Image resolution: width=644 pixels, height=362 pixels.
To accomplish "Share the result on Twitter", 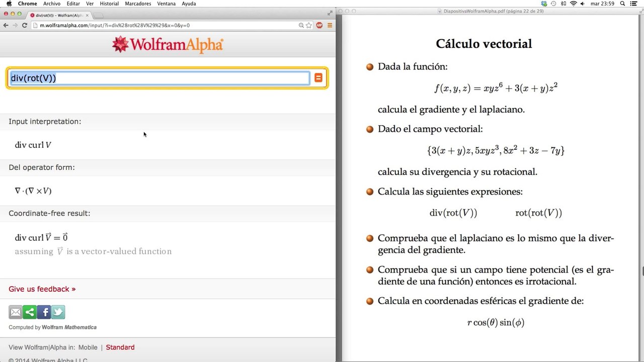I will (58, 312).
